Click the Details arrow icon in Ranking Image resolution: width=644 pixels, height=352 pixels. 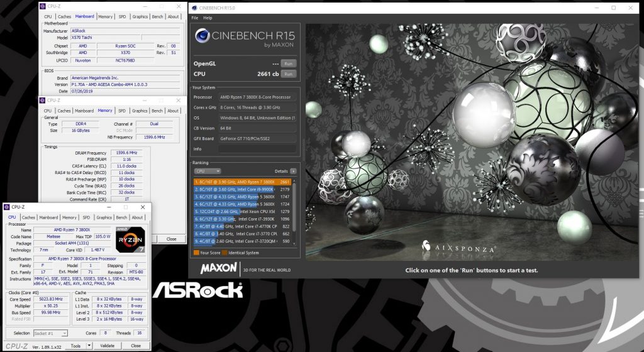tap(293, 171)
